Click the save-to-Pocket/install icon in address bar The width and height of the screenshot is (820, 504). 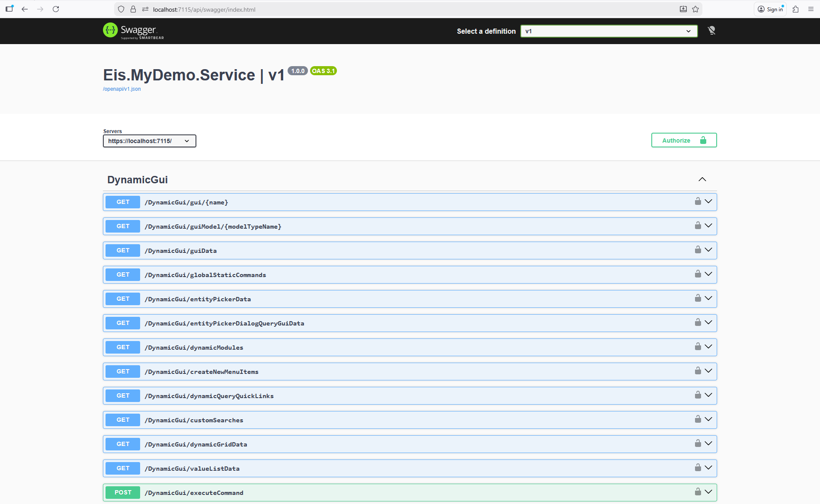tap(683, 9)
